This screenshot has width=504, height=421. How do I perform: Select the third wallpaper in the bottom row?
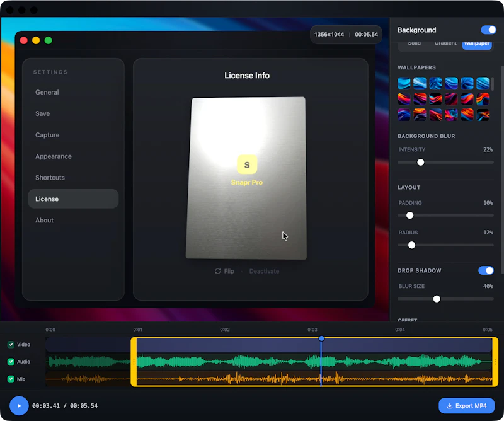pos(435,115)
